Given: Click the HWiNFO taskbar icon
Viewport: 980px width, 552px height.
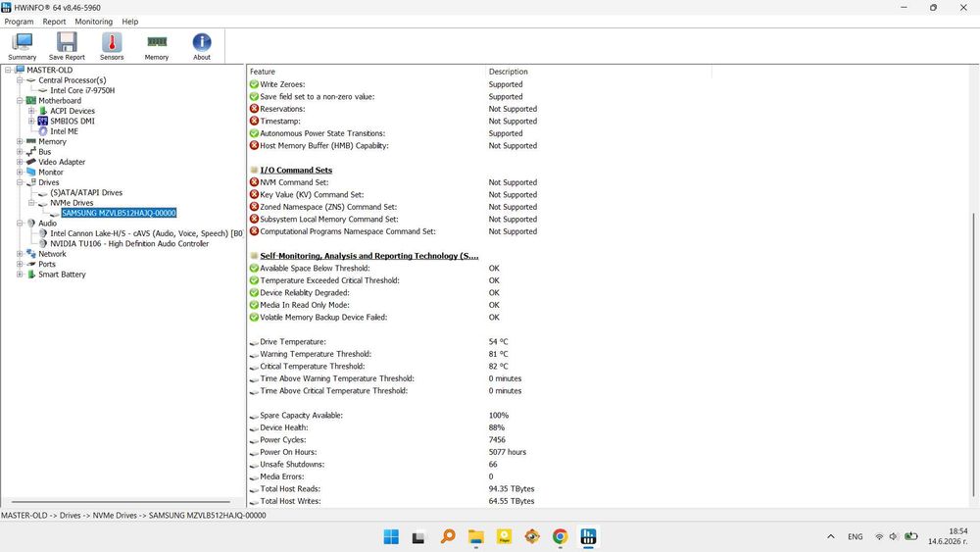Looking at the screenshot, I should tap(588, 536).
